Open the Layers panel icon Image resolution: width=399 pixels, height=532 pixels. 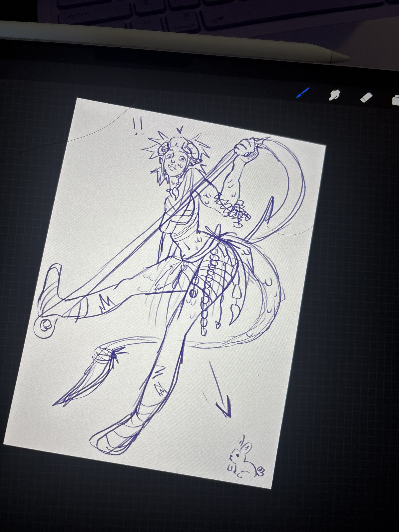tap(396, 100)
